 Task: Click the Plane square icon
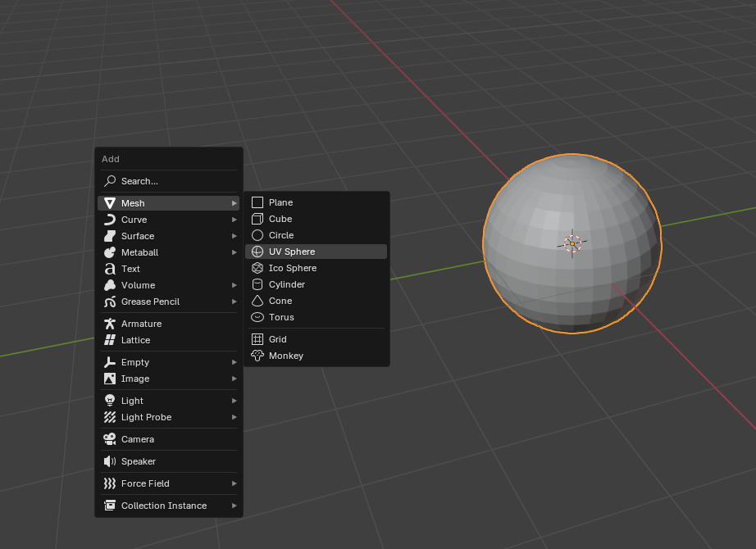[x=257, y=203]
